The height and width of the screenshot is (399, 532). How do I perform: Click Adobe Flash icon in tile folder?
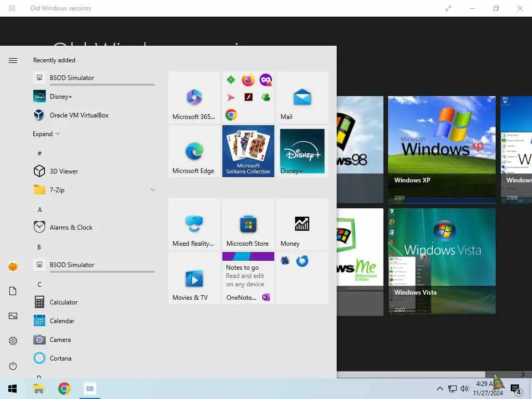click(248, 97)
